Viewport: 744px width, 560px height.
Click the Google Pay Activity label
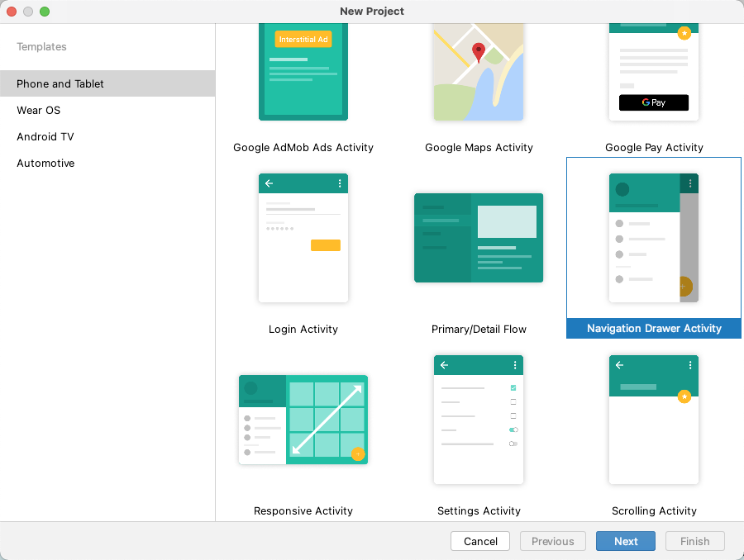pos(654,148)
